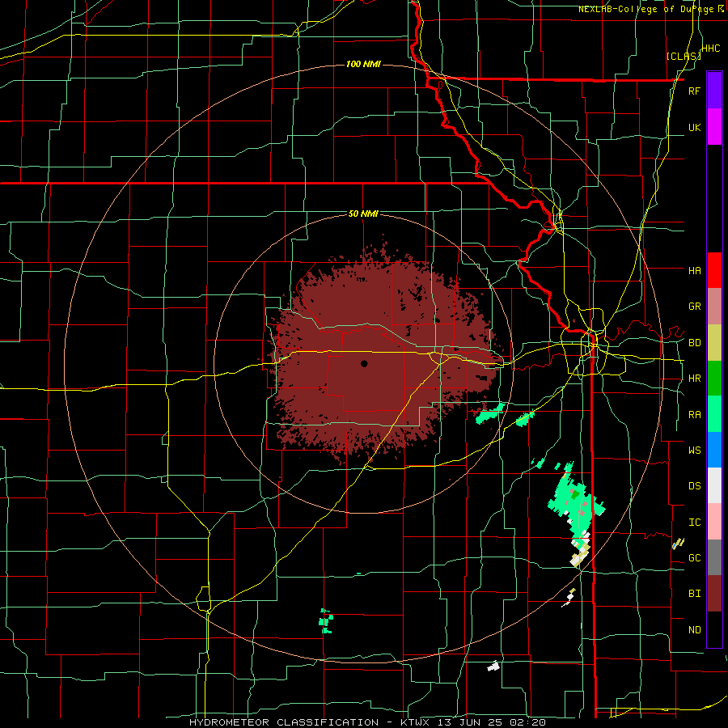Click the 'IC' legend label
The height and width of the screenshot is (728, 728).
[694, 523]
